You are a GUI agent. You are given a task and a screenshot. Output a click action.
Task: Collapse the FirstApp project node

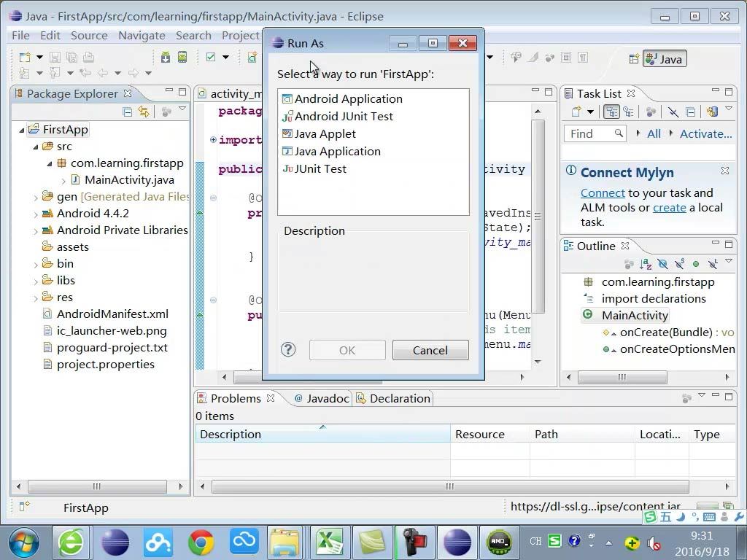tap(21, 130)
